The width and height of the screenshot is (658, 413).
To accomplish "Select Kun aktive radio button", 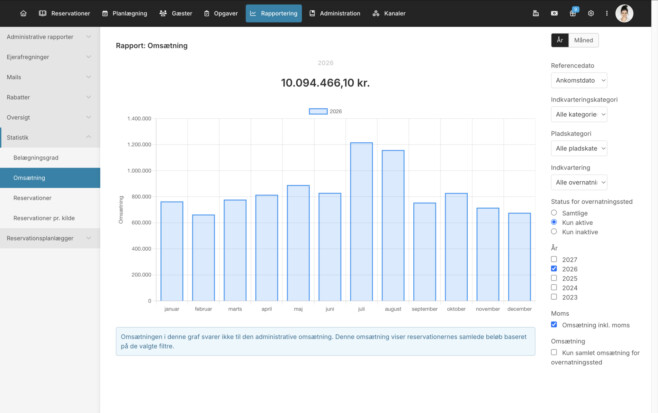I will 554,222.
